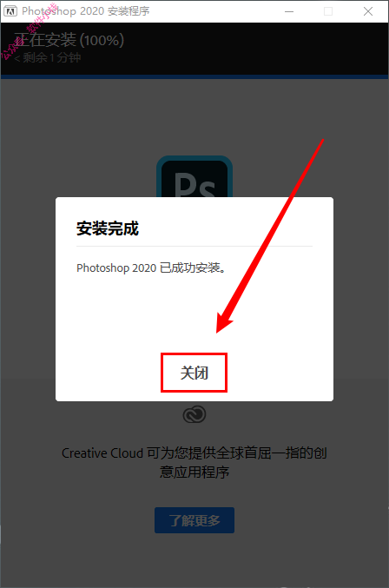Click the Creative Cloud description text

pos(194,462)
